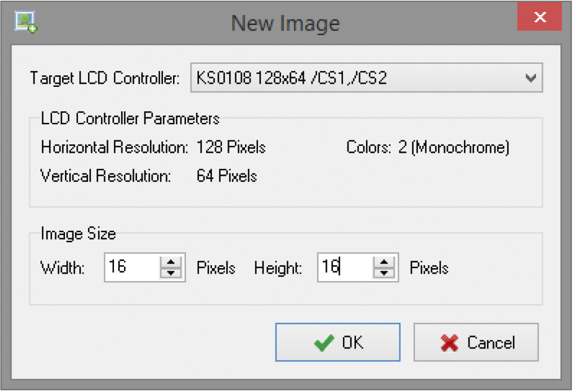Click the LCD controller dropdown arrow

531,78
